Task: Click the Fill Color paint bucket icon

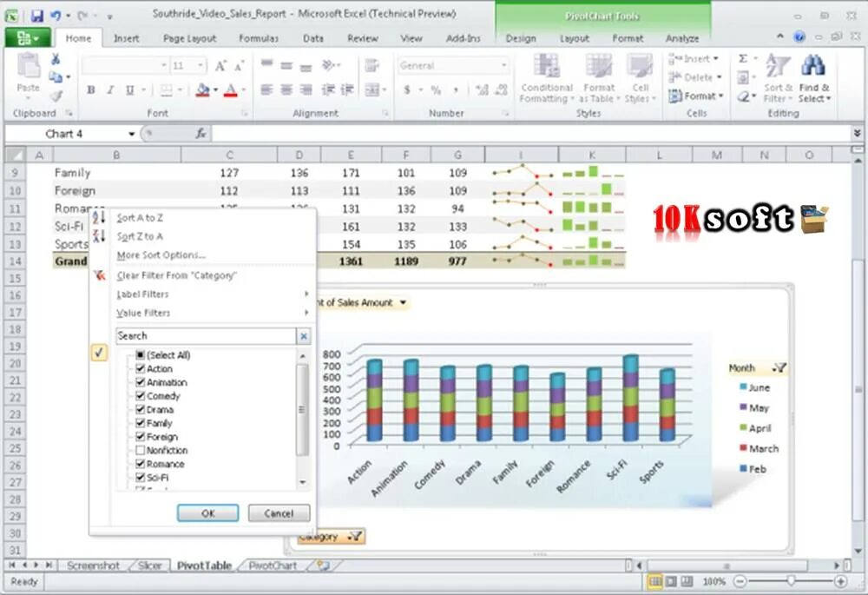Action: [x=203, y=89]
